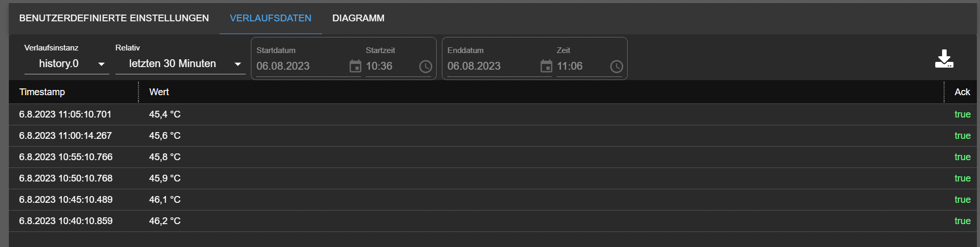
Task: Select the Verlaufsdaten tab
Action: [271, 18]
